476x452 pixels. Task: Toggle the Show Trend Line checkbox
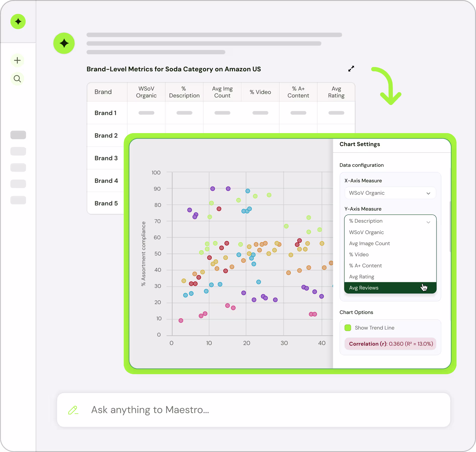coord(348,328)
